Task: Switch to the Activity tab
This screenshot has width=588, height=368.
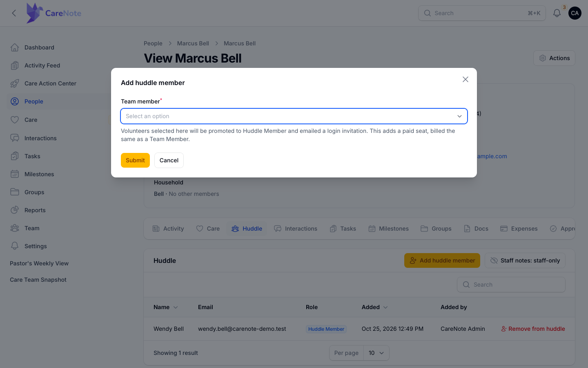Action: (x=168, y=229)
